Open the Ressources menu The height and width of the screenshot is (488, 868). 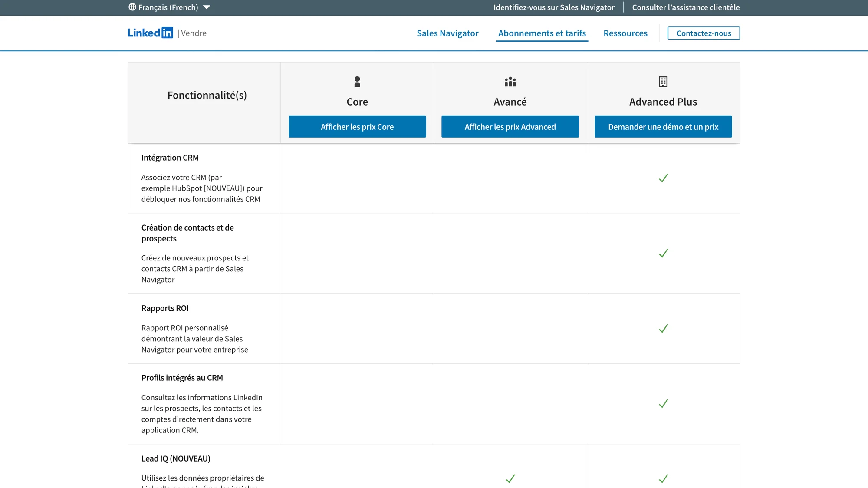[x=625, y=33]
